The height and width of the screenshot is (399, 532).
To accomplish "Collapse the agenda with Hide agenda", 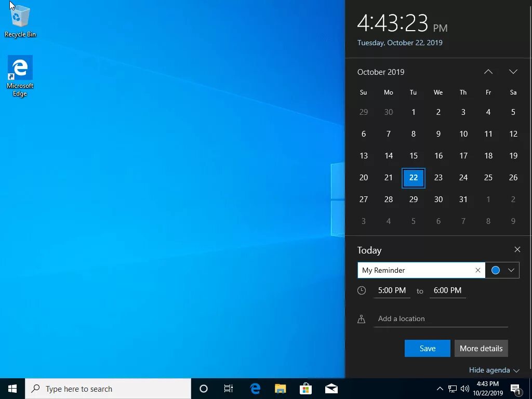I will 490,370.
